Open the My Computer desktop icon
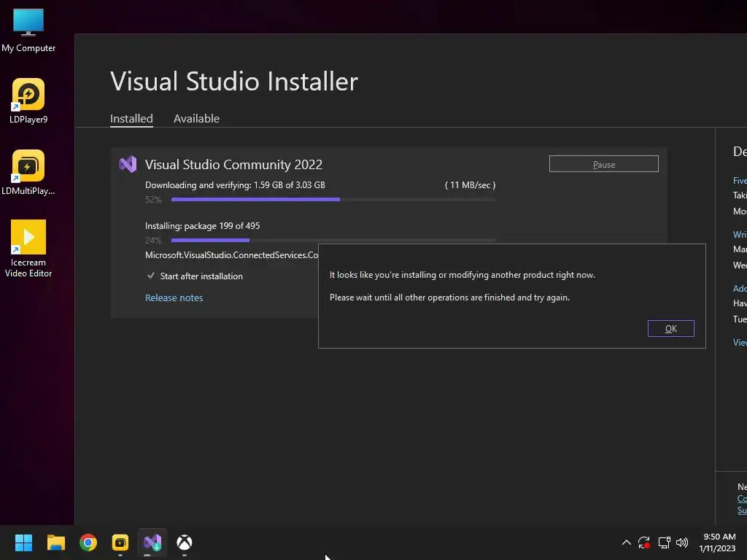Image resolution: width=747 pixels, height=560 pixels. pos(28,29)
